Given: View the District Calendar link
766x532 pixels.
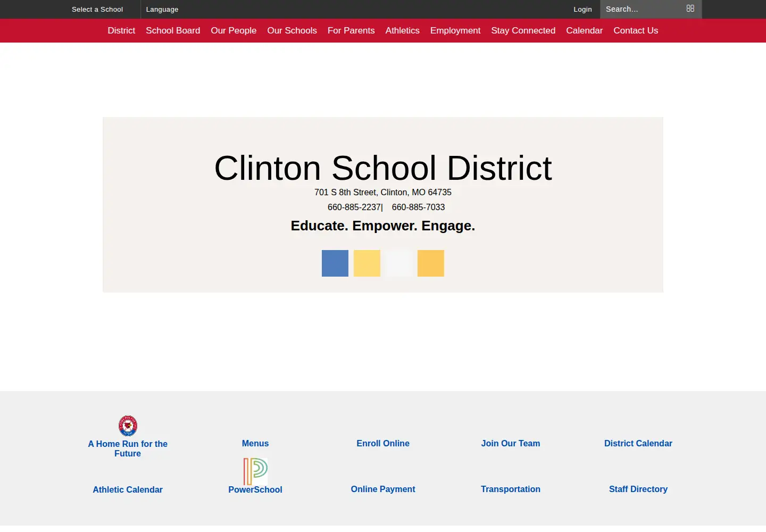Looking at the screenshot, I should (638, 443).
